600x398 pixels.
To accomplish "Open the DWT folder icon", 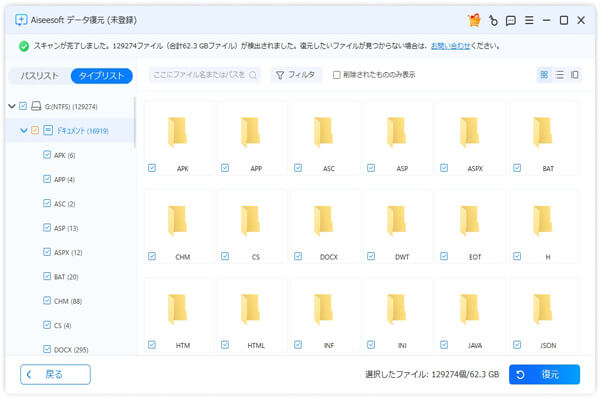I will pyautogui.click(x=397, y=220).
